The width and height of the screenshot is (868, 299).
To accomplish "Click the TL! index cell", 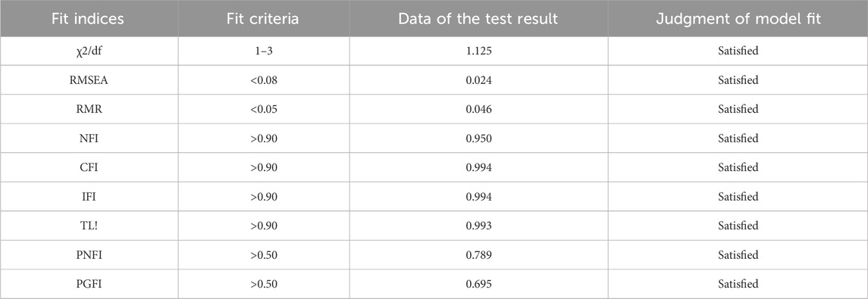I will [89, 226].
